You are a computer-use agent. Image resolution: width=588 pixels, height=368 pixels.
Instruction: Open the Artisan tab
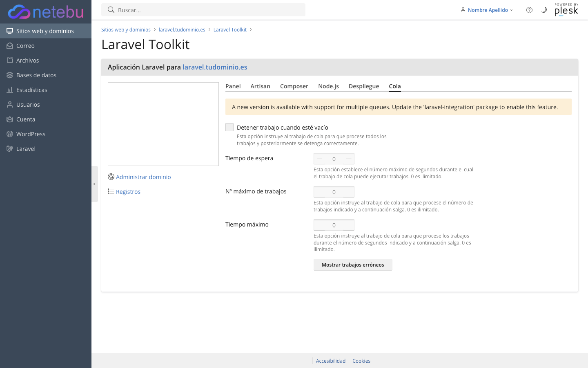point(261,86)
